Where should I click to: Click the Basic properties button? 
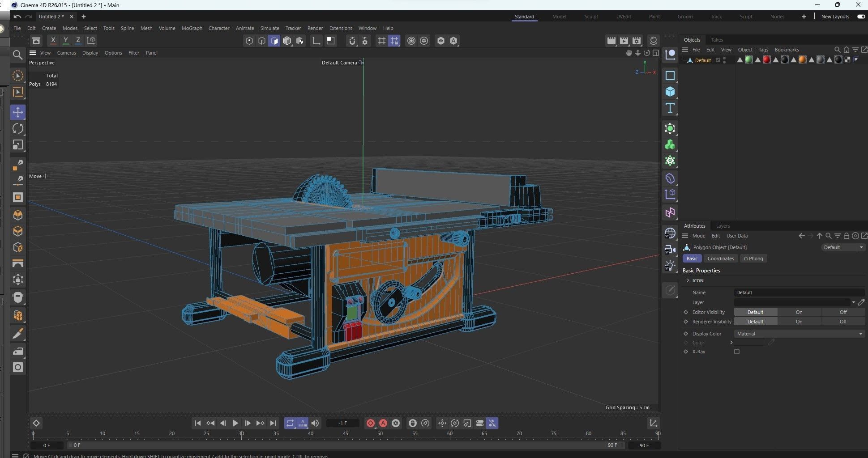point(692,259)
